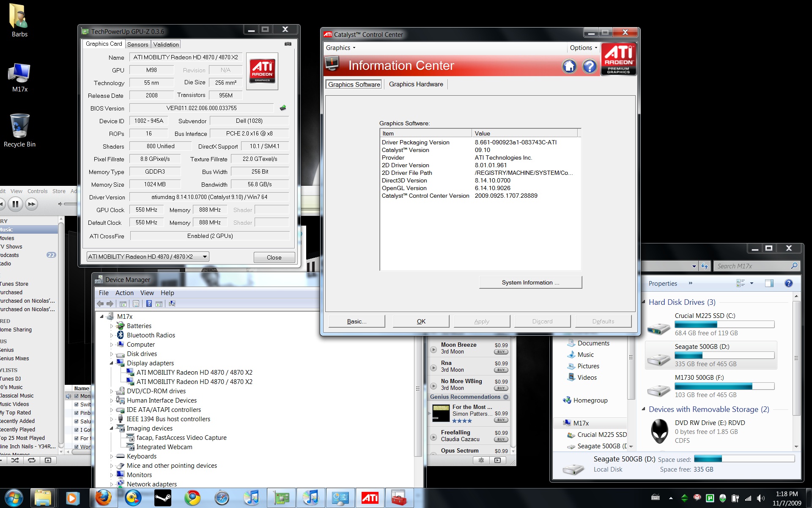Image resolution: width=812 pixels, height=508 pixels.
Task: Open the ATI taskbar icon
Action: tap(370, 498)
